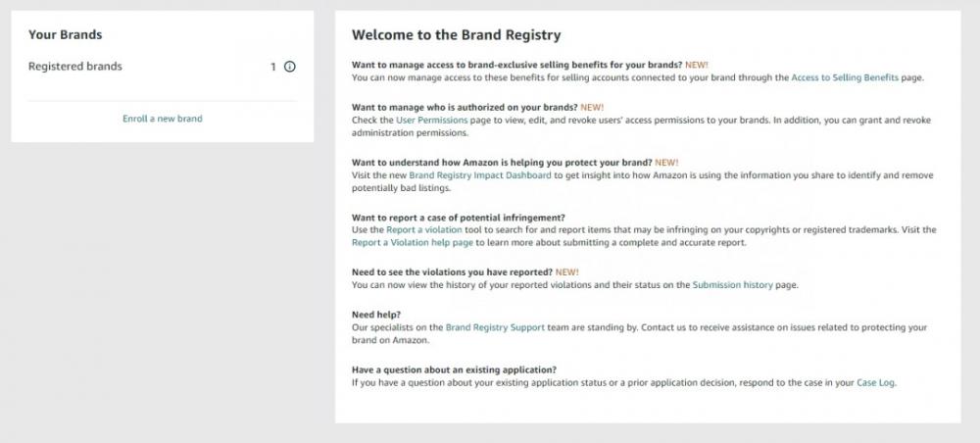Go to the User Permissions page link

pos(432,120)
